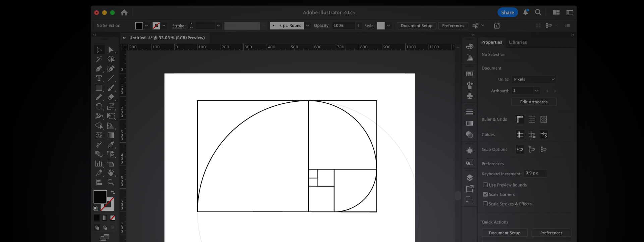The width and height of the screenshot is (644, 242).
Task: Select the Rotate tool
Action: click(99, 106)
